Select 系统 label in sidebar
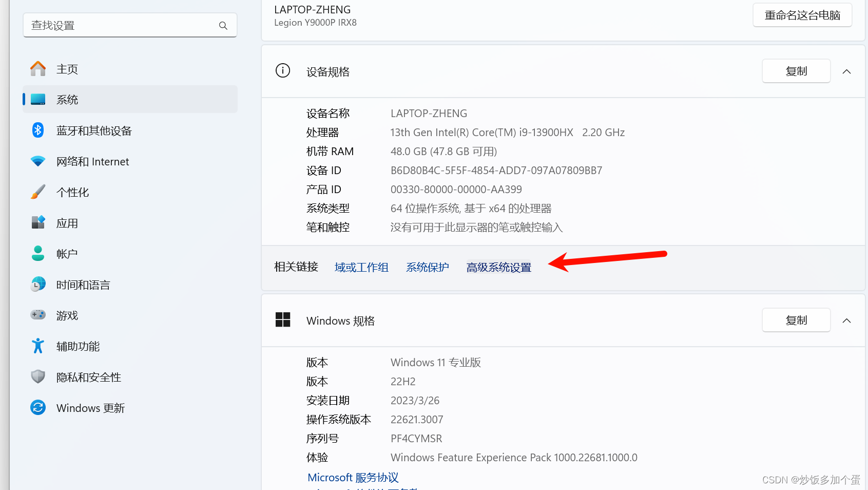The width and height of the screenshot is (868, 490). [67, 100]
